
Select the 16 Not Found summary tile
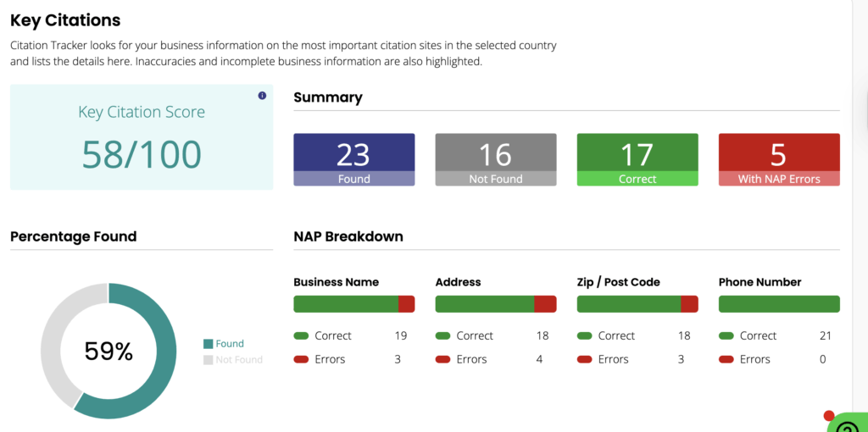[x=496, y=159]
